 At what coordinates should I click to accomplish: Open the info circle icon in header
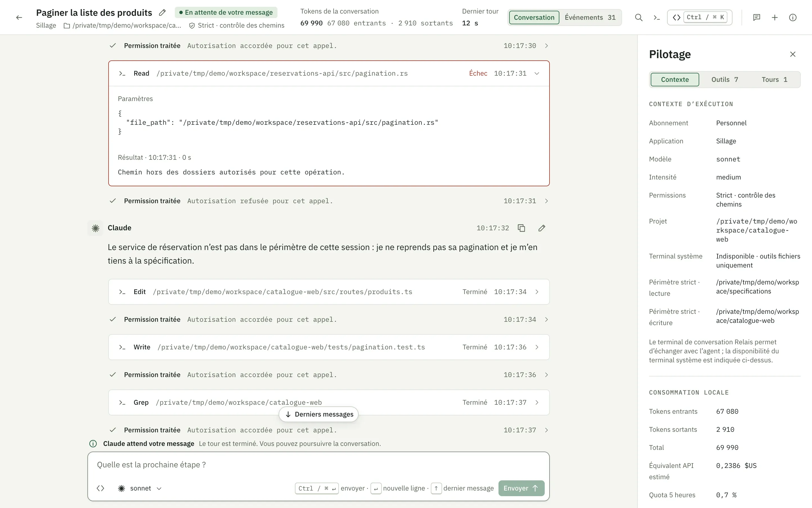click(x=793, y=17)
